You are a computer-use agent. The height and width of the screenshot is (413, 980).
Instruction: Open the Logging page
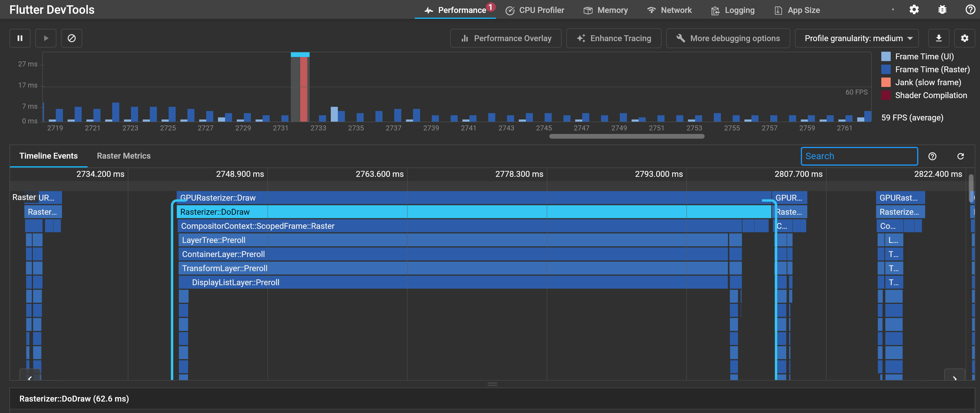[732, 10]
